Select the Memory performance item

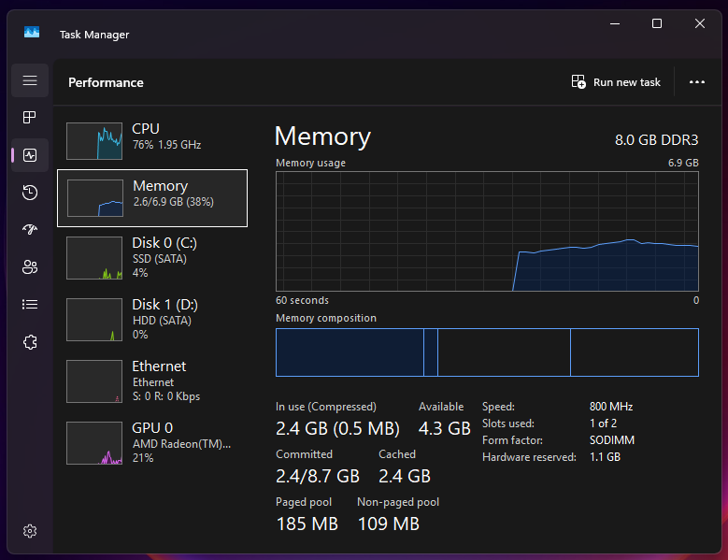point(152,198)
